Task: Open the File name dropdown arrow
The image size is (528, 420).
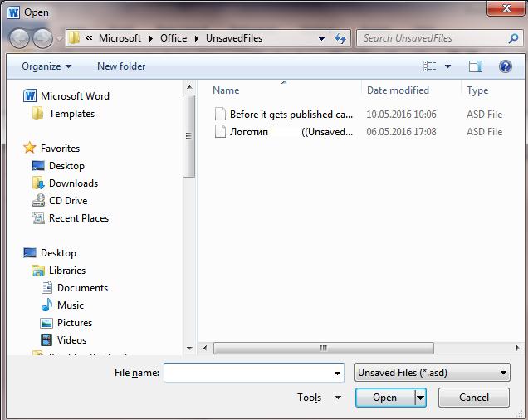Action: click(337, 373)
